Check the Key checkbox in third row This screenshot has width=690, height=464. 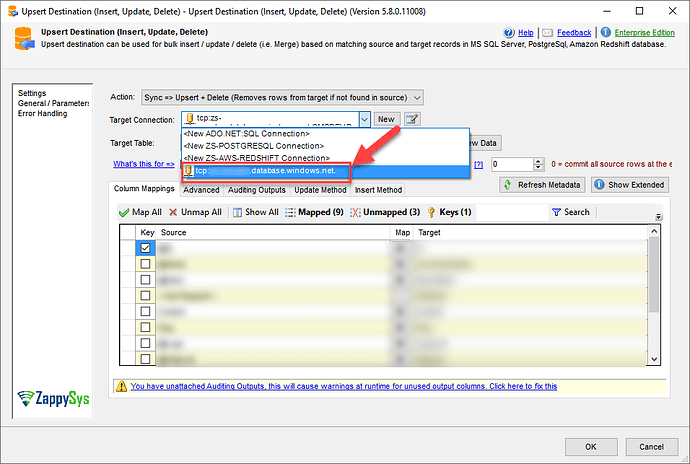click(x=146, y=280)
